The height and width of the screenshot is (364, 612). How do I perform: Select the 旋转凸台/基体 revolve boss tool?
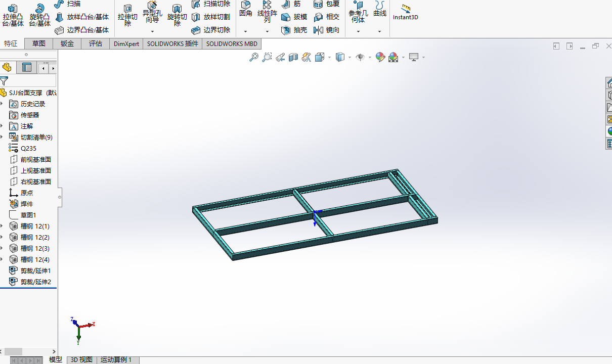(39, 16)
